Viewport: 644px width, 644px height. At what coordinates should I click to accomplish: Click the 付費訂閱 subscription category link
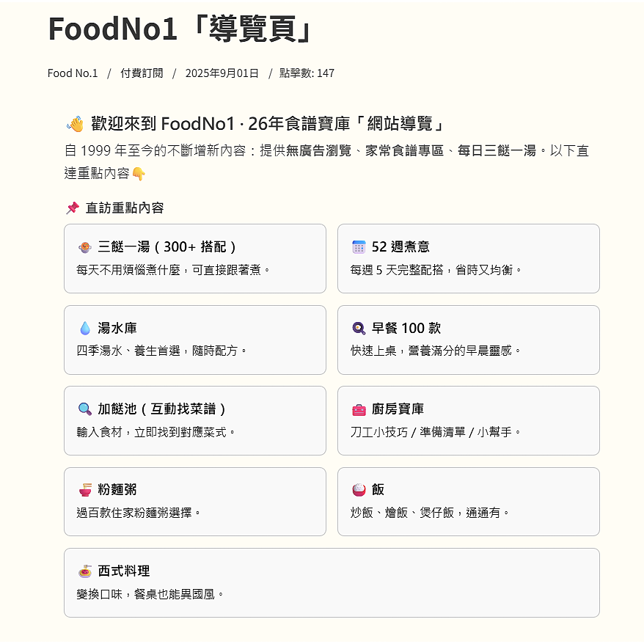142,73
